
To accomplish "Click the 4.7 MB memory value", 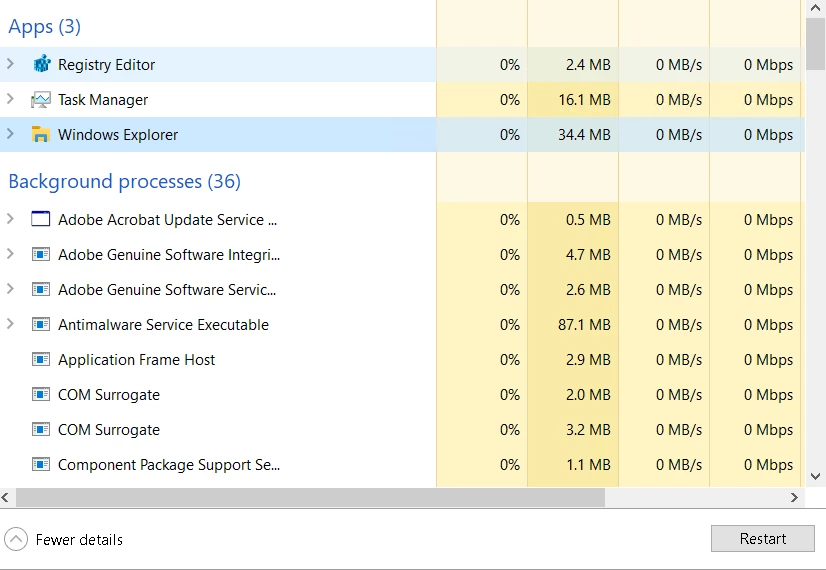I will 588,255.
